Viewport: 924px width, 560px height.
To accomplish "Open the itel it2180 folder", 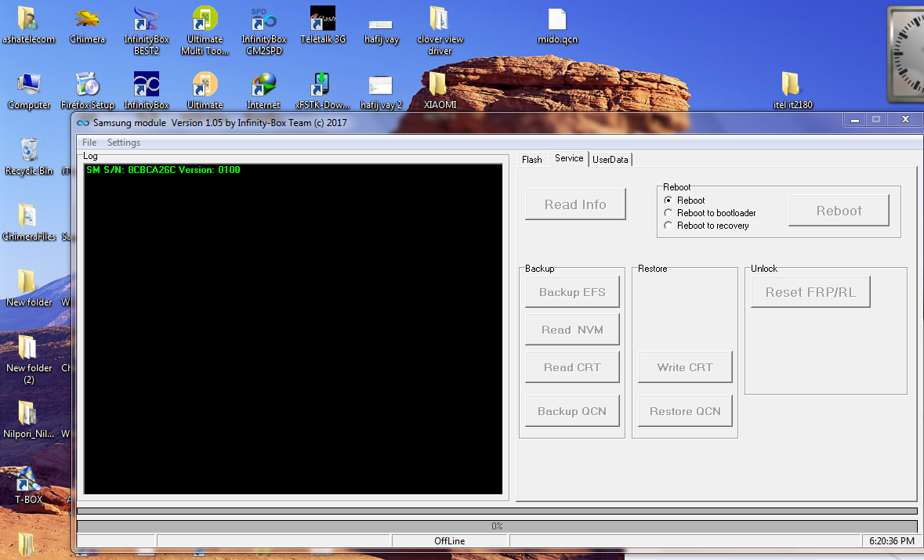I will pos(792,92).
